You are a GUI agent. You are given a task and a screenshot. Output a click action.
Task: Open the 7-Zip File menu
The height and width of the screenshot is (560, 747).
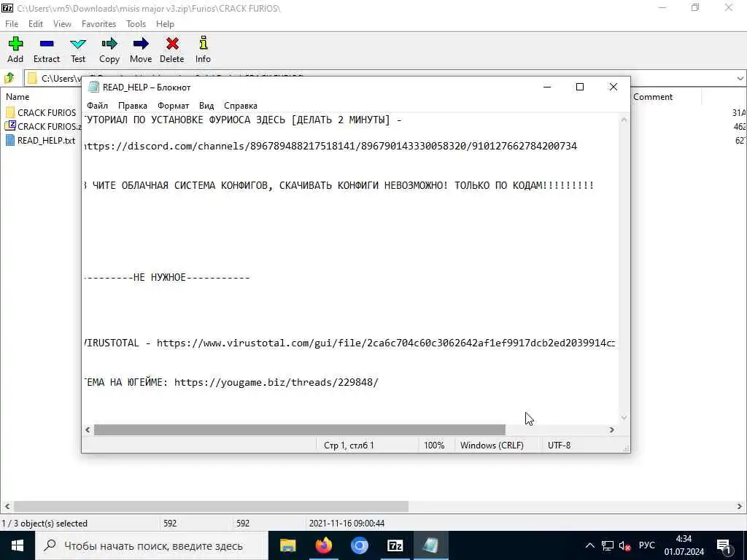12,24
